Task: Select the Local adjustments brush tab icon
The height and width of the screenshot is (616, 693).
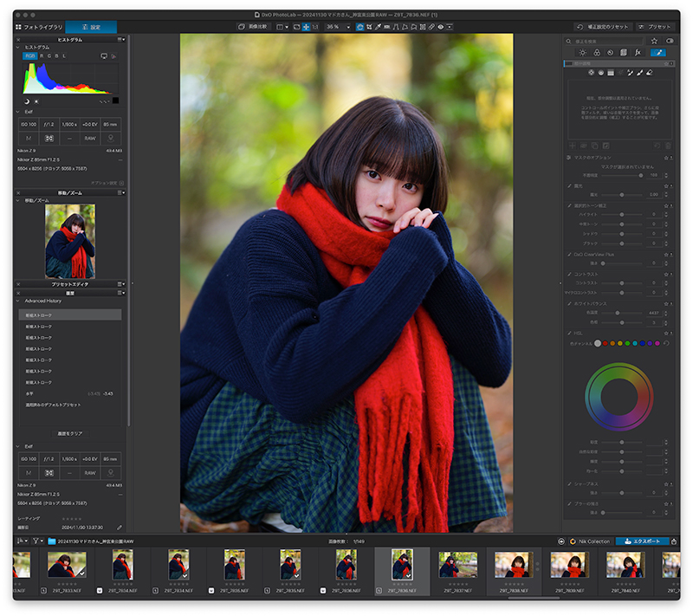Action: click(x=658, y=53)
